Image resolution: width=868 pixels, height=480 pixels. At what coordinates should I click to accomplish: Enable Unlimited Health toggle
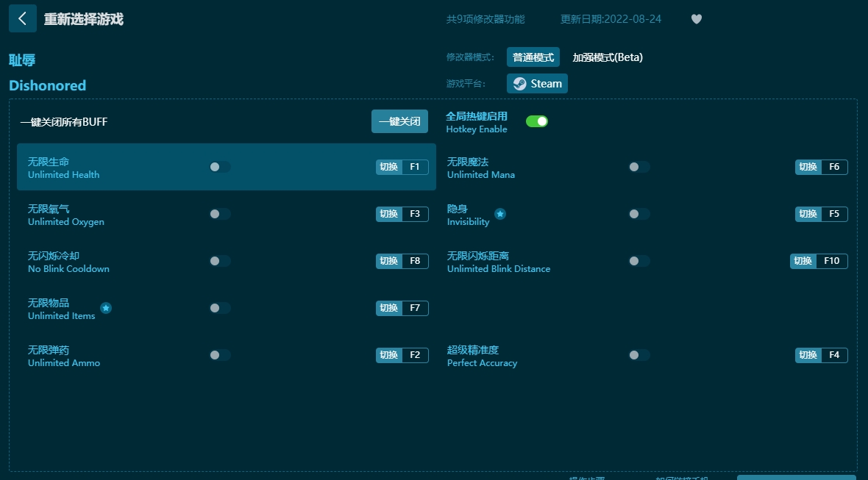220,167
